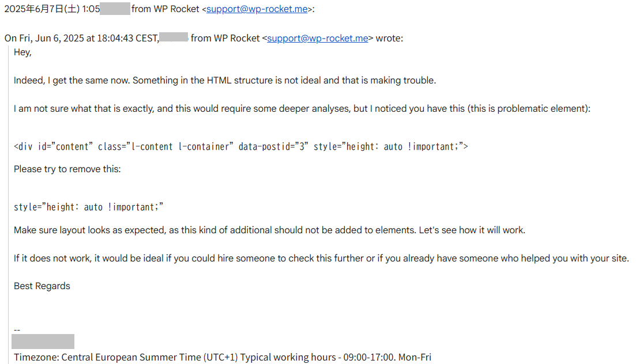This screenshot has height=364, width=636.
Task: Click the word "wrote:" in quoted header
Action: (x=389, y=38)
